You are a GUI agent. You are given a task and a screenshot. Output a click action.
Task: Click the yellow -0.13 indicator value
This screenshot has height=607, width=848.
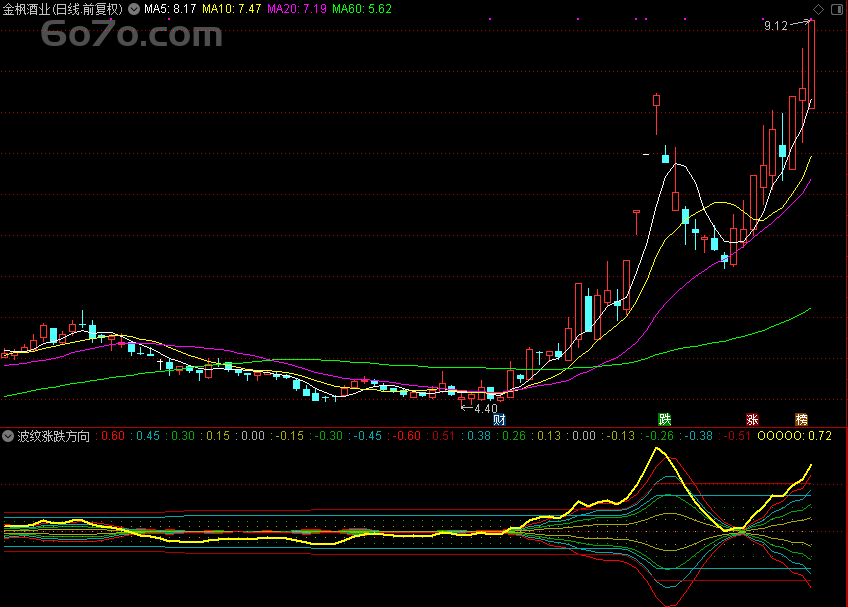pyautogui.click(x=621, y=436)
